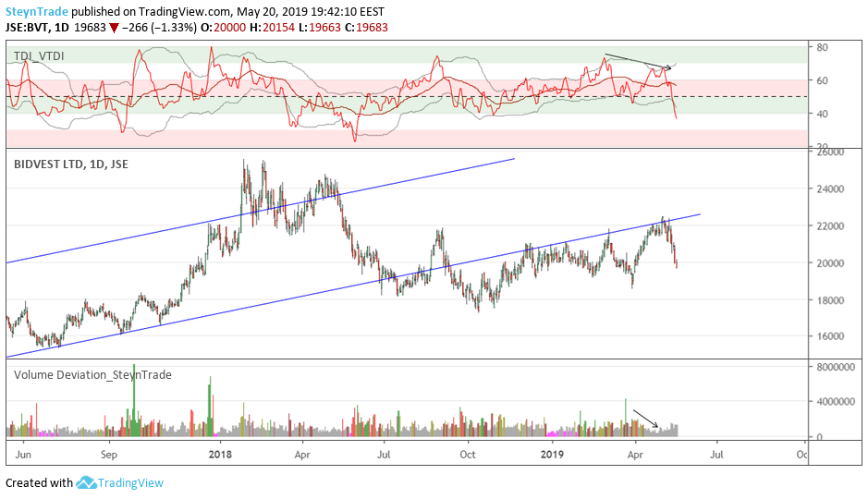Click the JSE:BVT, 1D symbol text
Screen dimensions: 868x499
(37, 28)
